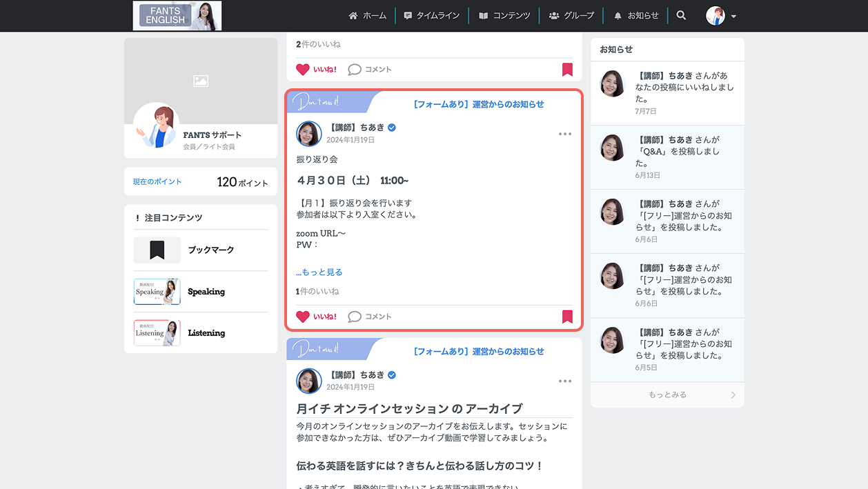Image resolution: width=868 pixels, height=489 pixels.
Task: Open グループ in the top navigation
Action: 571,15
